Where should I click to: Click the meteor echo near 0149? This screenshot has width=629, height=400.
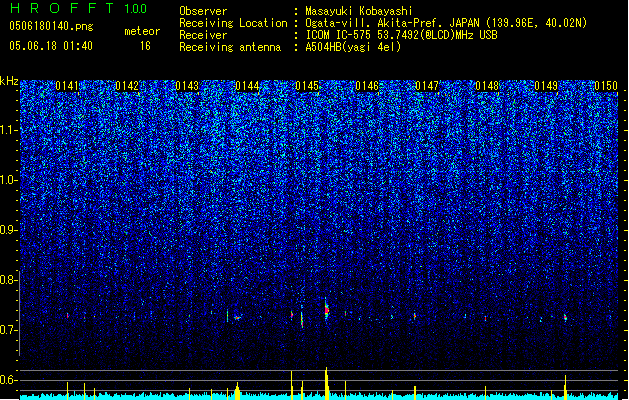coord(565,317)
